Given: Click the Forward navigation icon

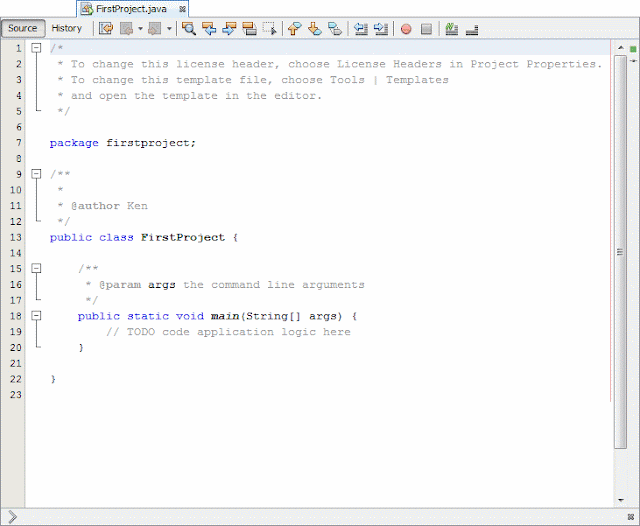Looking at the screenshot, I should [x=155, y=29].
